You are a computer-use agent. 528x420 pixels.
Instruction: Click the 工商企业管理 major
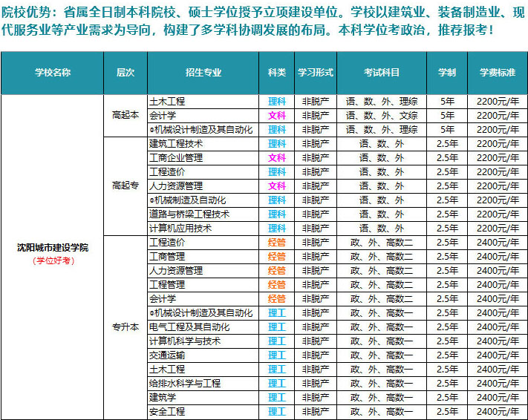(x=176, y=158)
